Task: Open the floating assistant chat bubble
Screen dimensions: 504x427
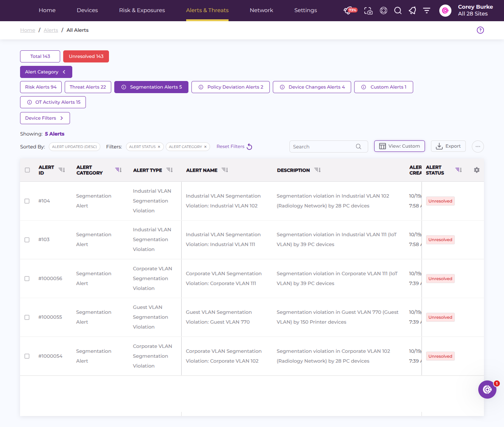Action: pos(487,390)
